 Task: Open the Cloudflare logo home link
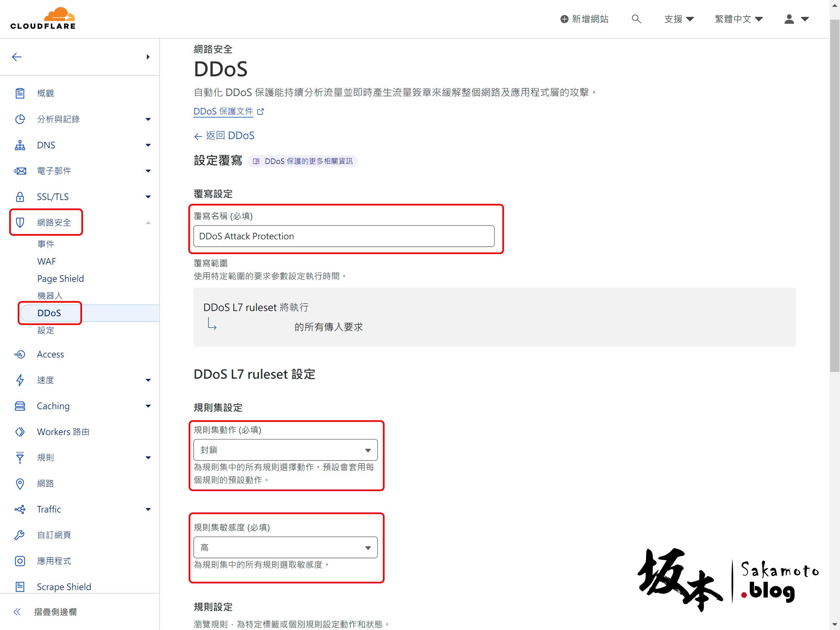pos(43,18)
